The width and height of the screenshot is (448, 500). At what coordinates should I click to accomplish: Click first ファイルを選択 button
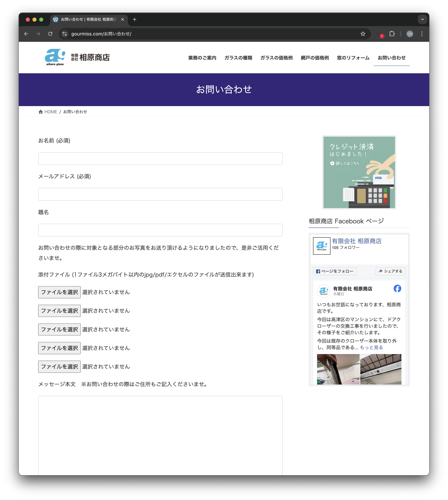pos(59,292)
